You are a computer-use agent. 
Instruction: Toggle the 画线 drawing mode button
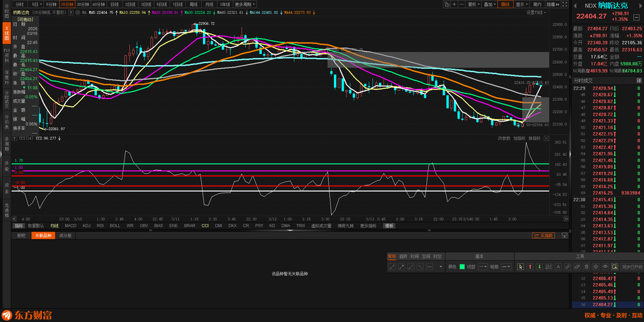(505, 4)
